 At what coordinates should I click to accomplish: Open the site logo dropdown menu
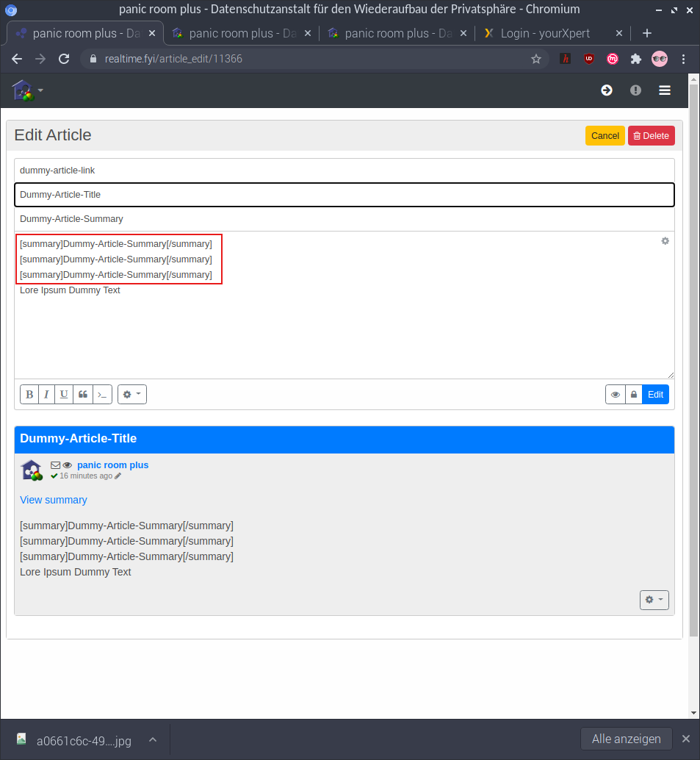click(28, 90)
